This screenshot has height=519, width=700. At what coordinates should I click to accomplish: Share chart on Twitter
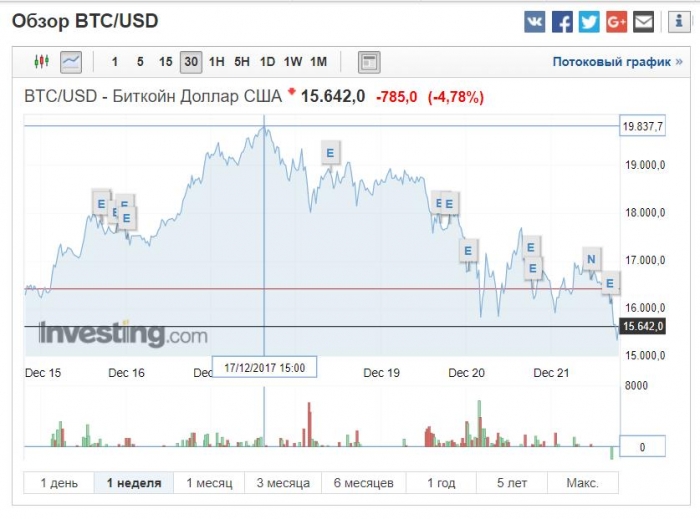point(589,21)
